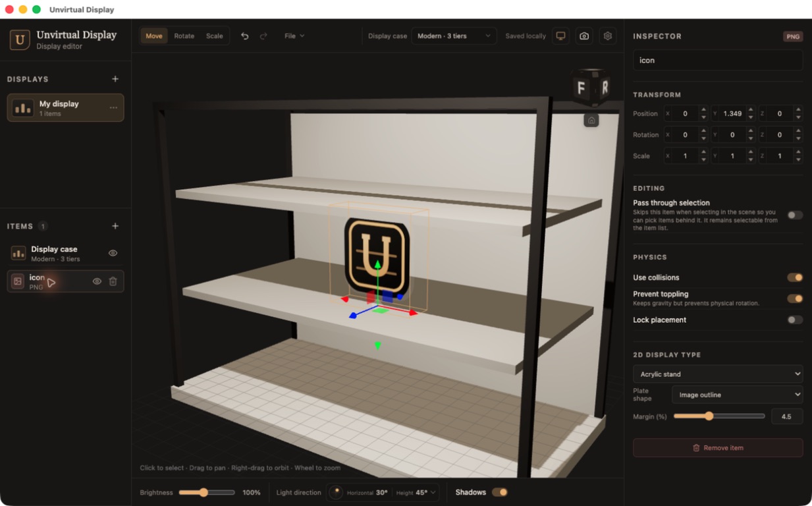The image size is (812, 506).
Task: Click the My display thumbnail icon
Action: (x=22, y=108)
